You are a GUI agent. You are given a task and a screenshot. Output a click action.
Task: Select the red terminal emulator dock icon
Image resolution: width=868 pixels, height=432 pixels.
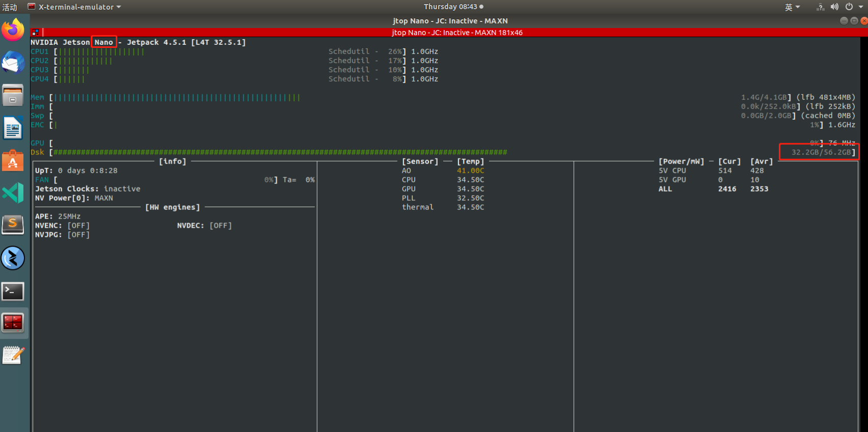13,323
